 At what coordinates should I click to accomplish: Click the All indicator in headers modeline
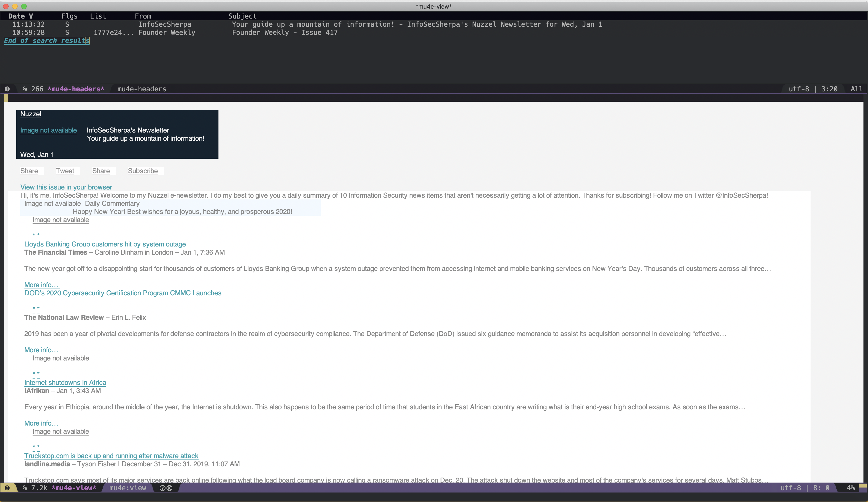pos(856,89)
